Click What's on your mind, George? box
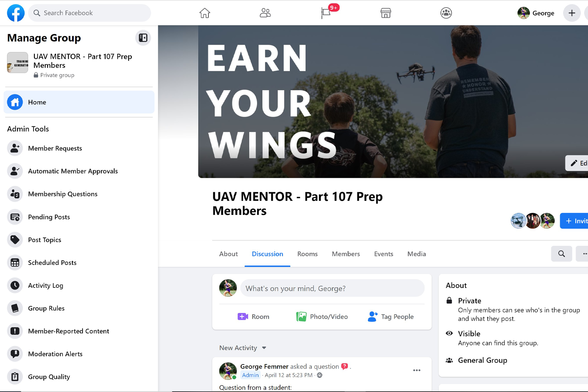Screen dimensions: 588x392 (332, 288)
